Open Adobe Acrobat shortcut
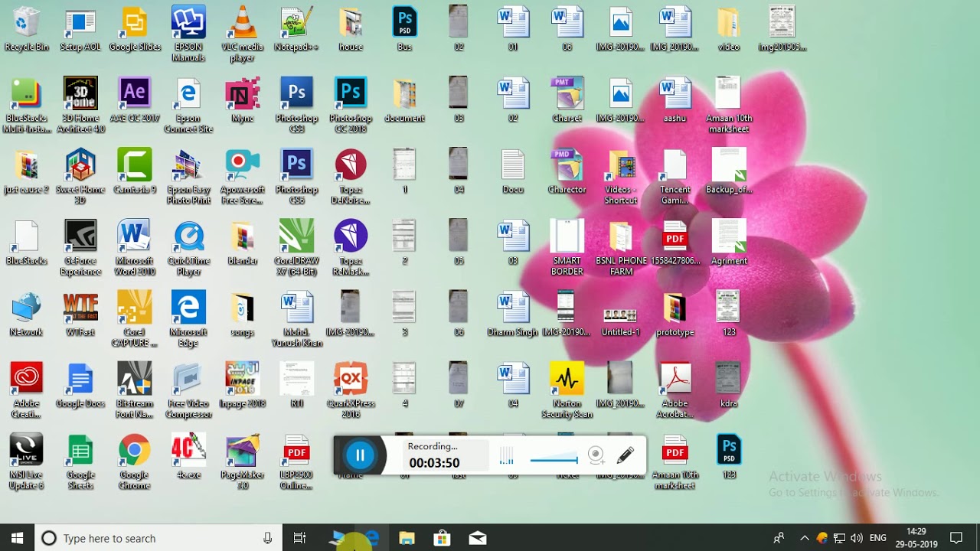 click(675, 390)
